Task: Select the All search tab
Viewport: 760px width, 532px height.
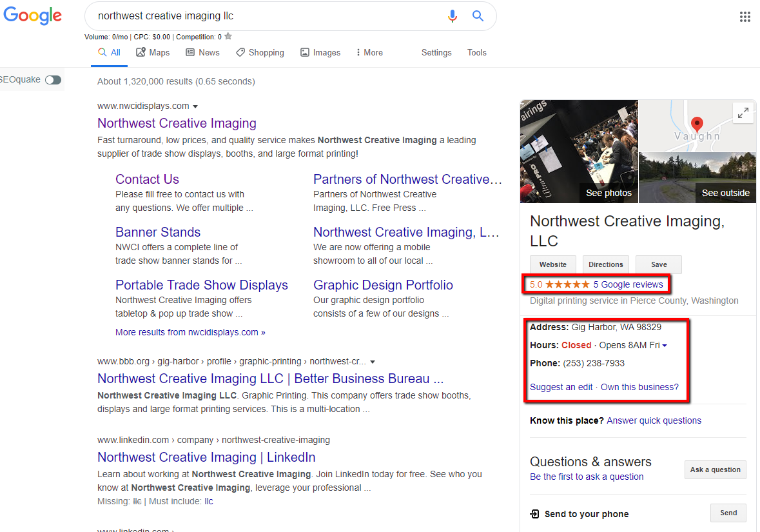Action: 109,52
